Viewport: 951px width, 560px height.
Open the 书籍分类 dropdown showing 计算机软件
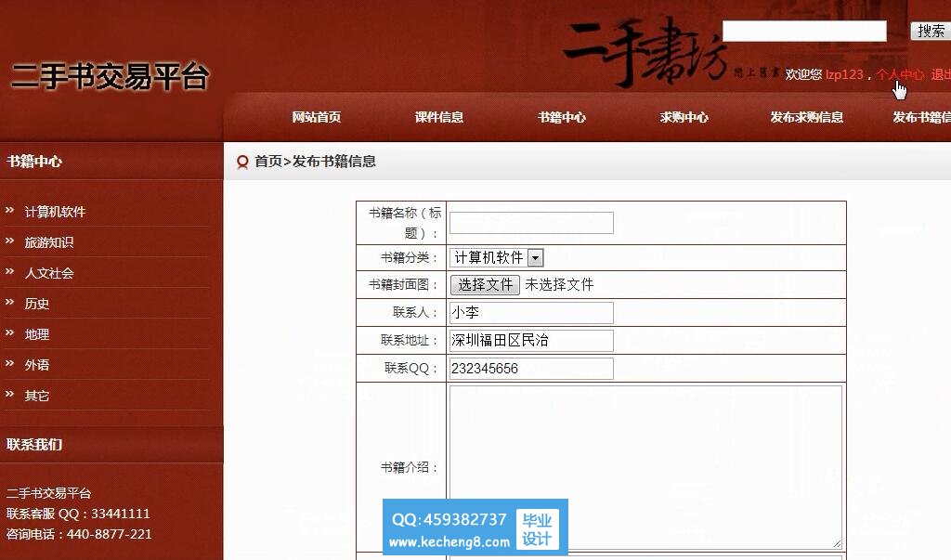(497, 258)
